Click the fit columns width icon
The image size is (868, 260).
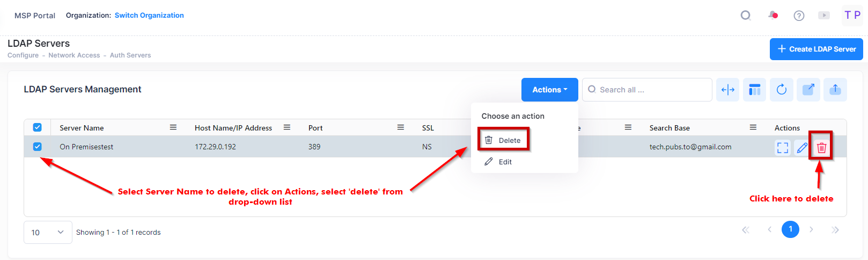click(727, 90)
